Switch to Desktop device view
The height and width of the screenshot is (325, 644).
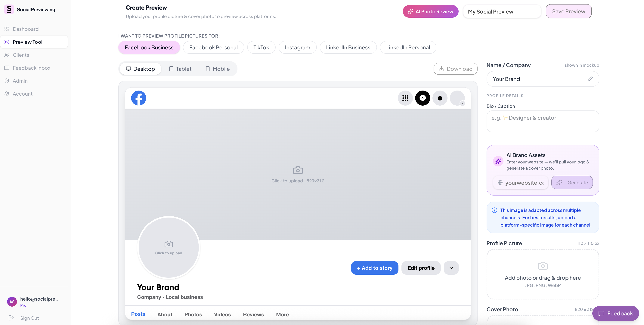tap(140, 69)
